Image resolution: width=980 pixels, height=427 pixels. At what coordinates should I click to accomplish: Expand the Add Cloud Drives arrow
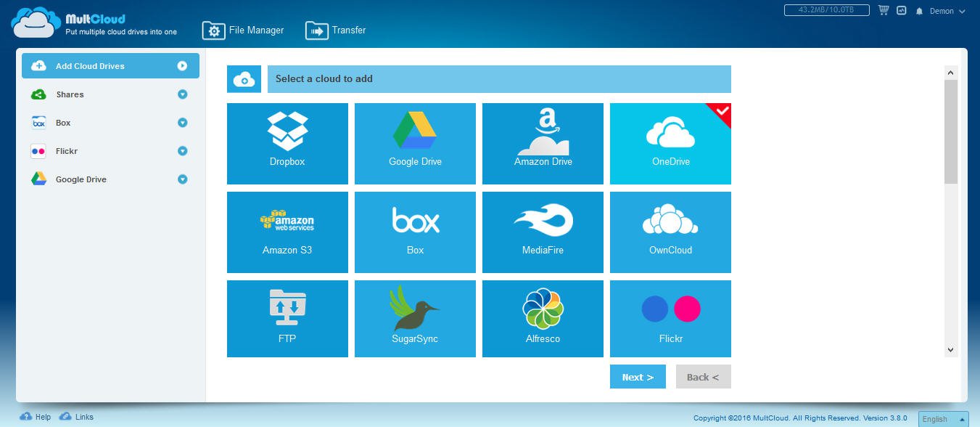[x=182, y=66]
